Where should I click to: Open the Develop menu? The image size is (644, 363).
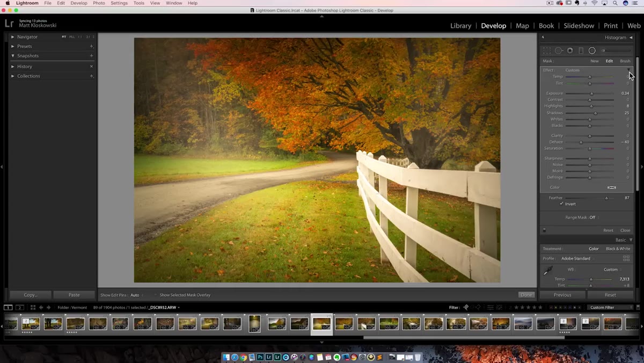79,3
